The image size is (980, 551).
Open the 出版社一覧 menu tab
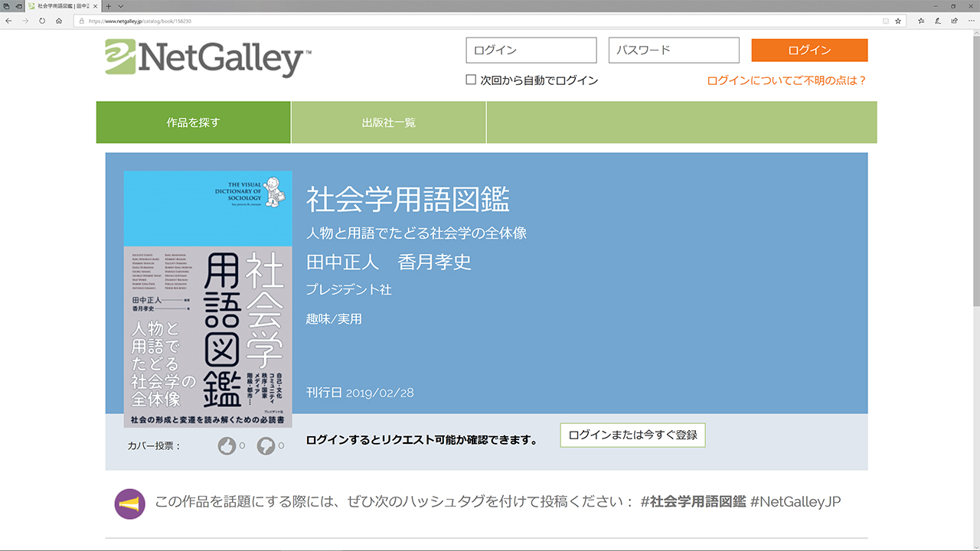389,122
